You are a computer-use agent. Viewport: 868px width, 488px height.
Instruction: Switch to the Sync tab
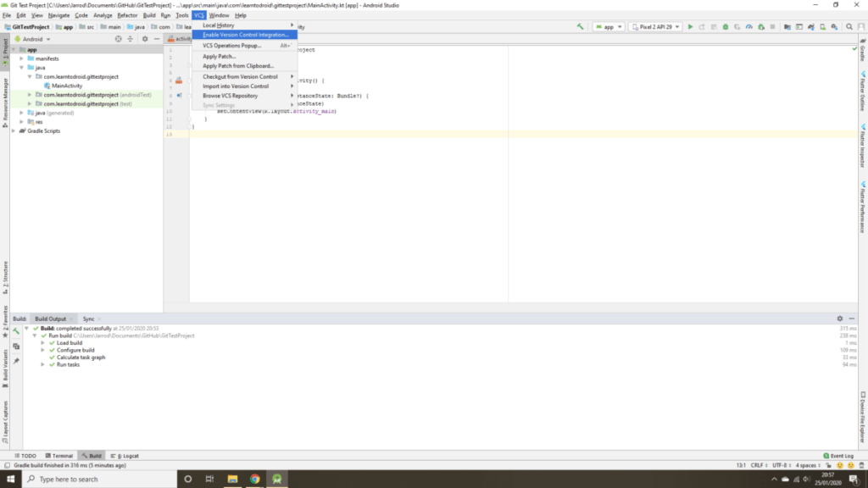tap(88, 319)
